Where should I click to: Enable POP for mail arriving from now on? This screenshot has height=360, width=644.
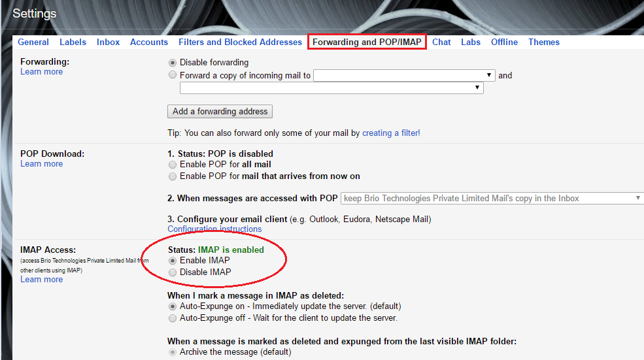pyautogui.click(x=173, y=176)
